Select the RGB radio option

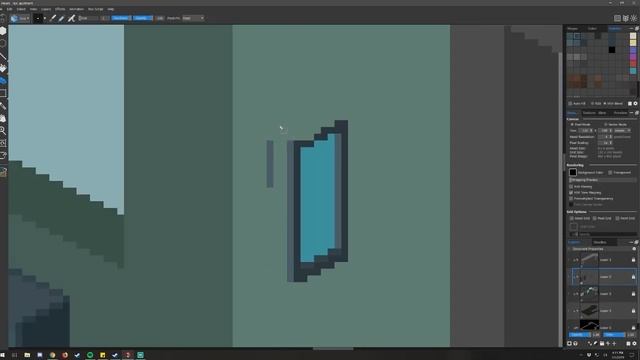pyautogui.click(x=593, y=104)
